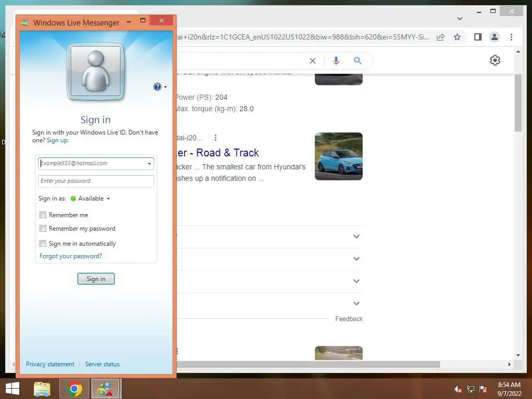532x399 pixels.
Task: Click Messenger icon in the taskbar
Action: pyautogui.click(x=105, y=389)
